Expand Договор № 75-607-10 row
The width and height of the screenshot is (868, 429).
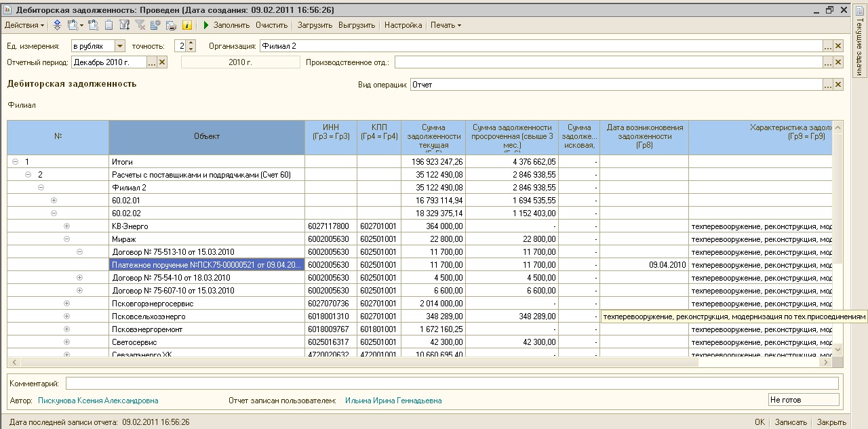[79, 291]
